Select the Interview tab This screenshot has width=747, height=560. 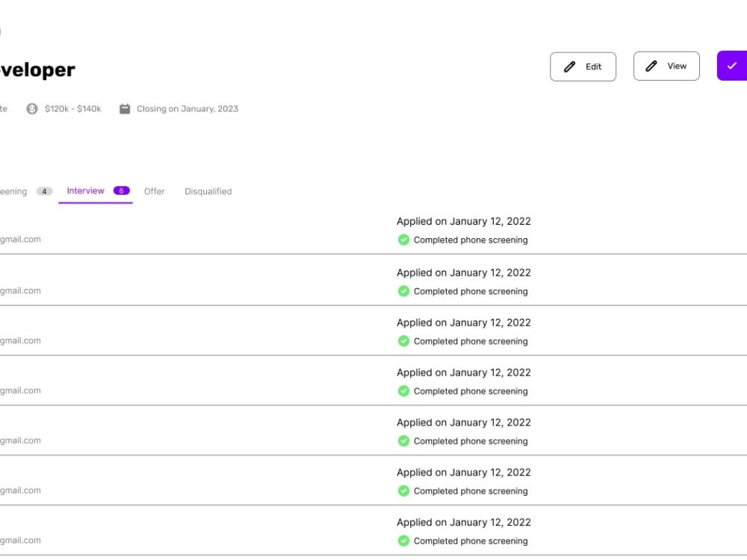click(x=86, y=191)
